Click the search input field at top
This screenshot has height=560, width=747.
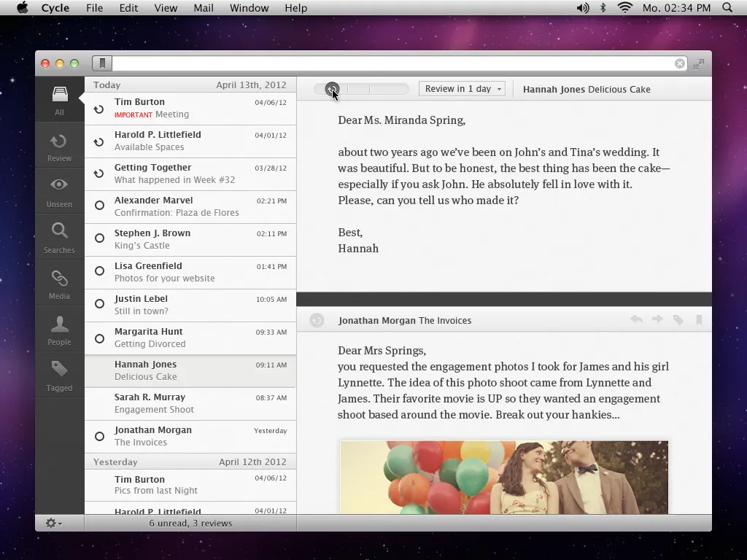coord(393,63)
